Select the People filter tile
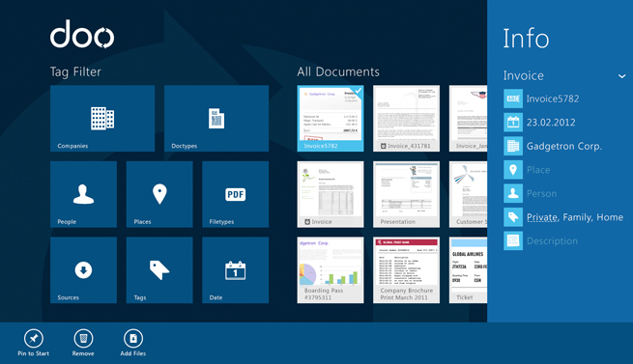This screenshot has height=364, width=633. coord(83,194)
